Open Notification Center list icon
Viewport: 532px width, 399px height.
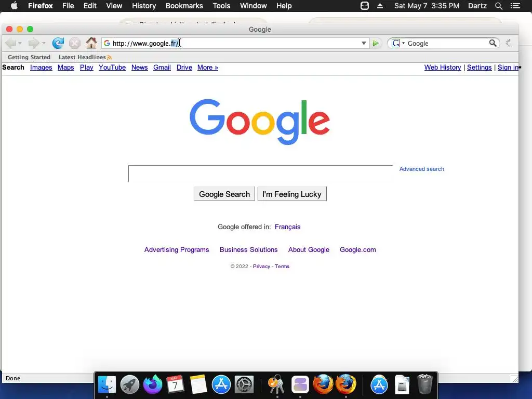(x=515, y=6)
